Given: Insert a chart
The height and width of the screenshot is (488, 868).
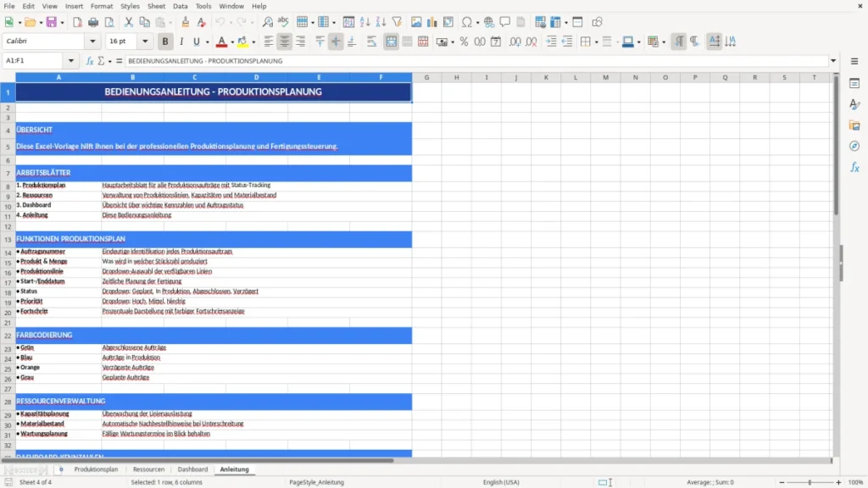Looking at the screenshot, I should click(x=432, y=22).
